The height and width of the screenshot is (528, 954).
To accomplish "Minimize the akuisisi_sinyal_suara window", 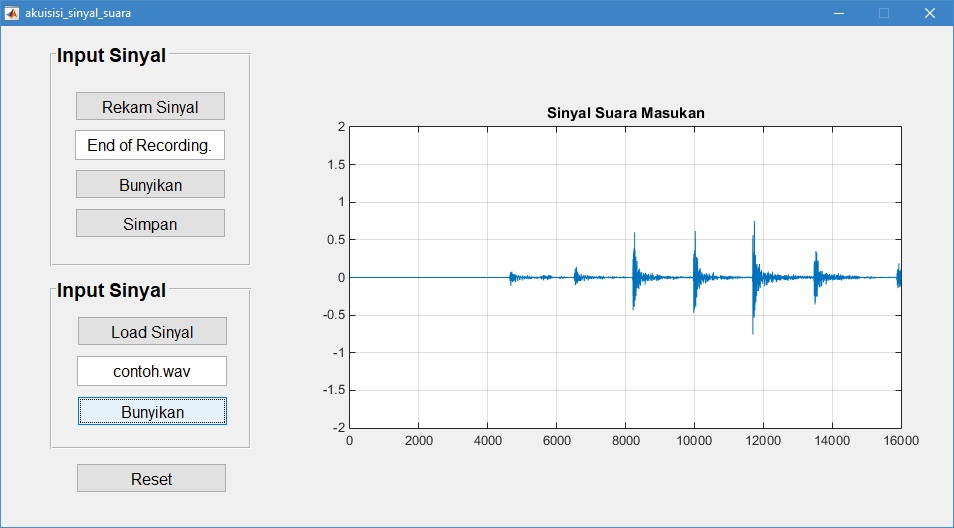I will pos(838,13).
